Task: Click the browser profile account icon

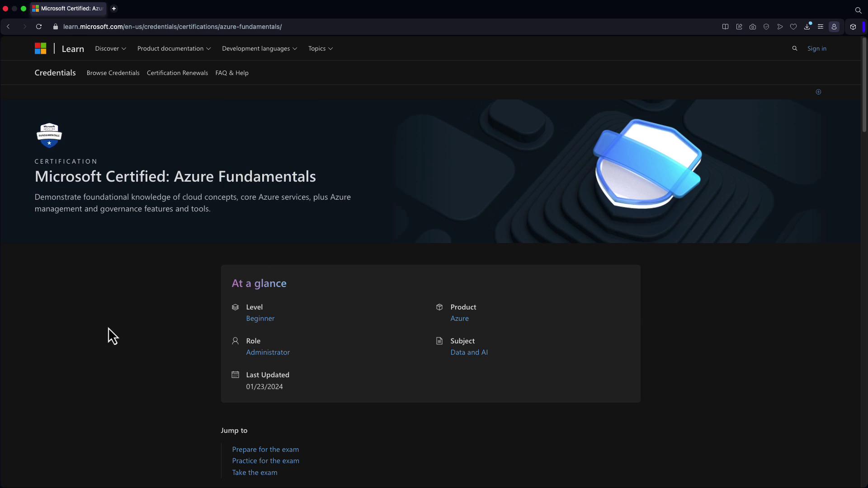Action: [834, 27]
